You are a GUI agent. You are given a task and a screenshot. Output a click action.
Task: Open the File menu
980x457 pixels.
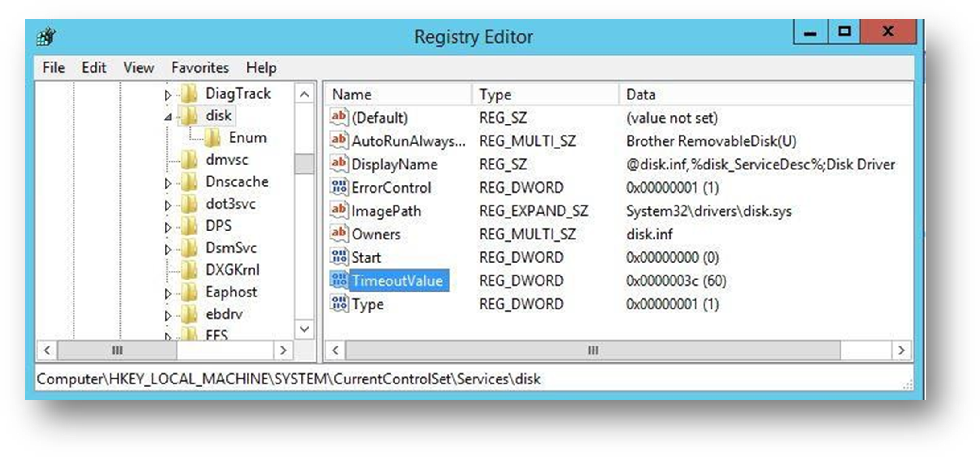(x=54, y=67)
